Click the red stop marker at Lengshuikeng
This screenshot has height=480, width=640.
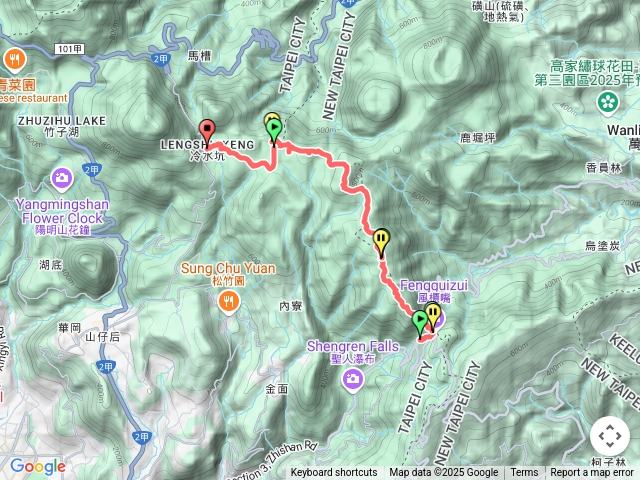pyautogui.click(x=207, y=133)
